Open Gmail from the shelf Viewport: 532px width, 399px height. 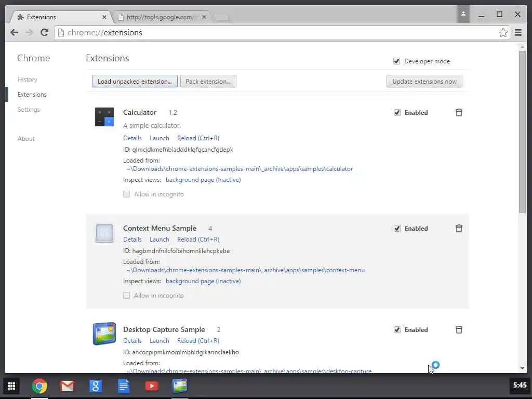(67, 386)
